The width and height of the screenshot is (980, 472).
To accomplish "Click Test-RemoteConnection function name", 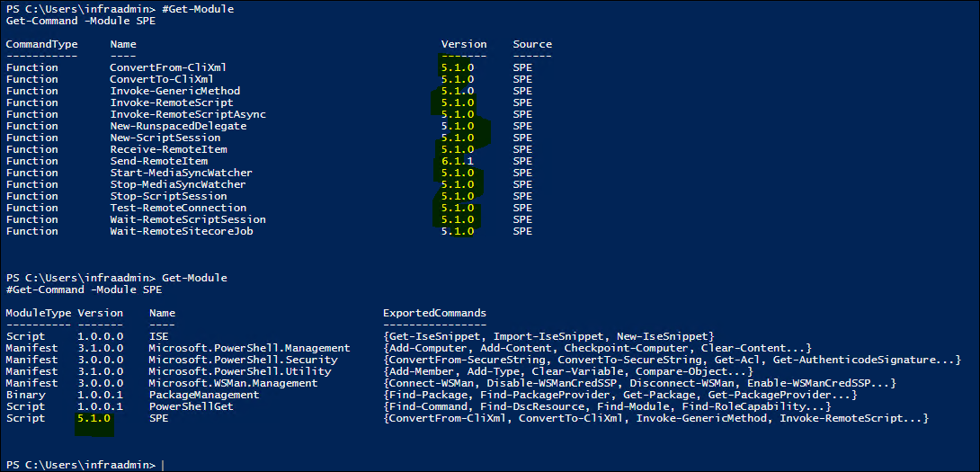I will point(178,208).
